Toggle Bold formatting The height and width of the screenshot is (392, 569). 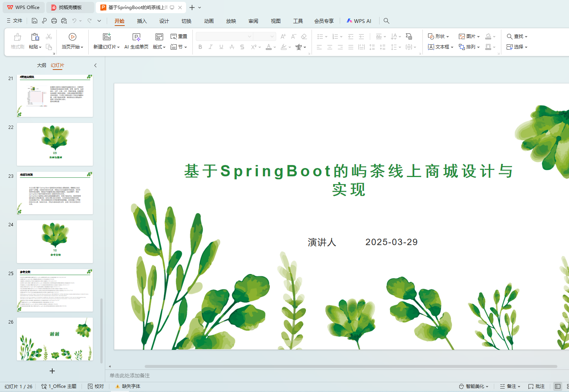[x=200, y=47]
